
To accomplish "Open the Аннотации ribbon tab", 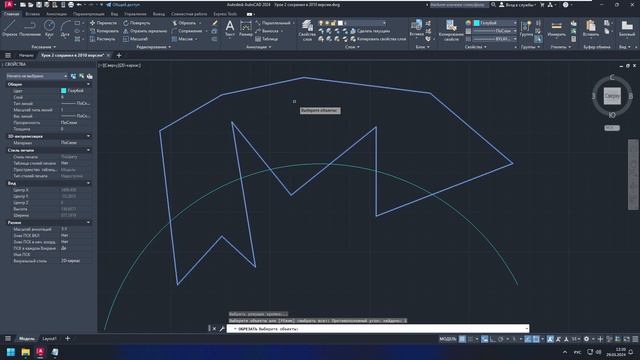I will [56, 14].
